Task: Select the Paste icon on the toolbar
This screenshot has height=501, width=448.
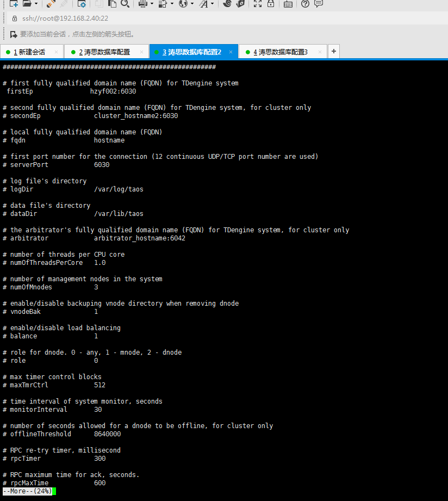Action: (112, 4)
